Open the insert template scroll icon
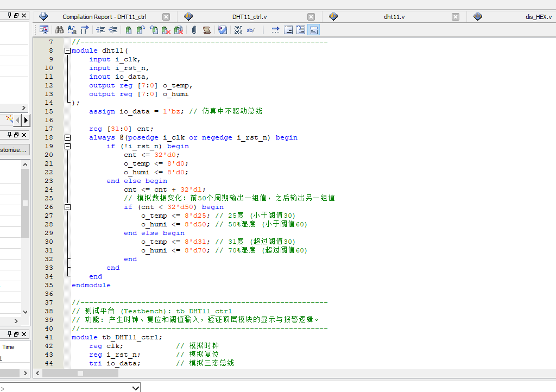 (x=207, y=30)
